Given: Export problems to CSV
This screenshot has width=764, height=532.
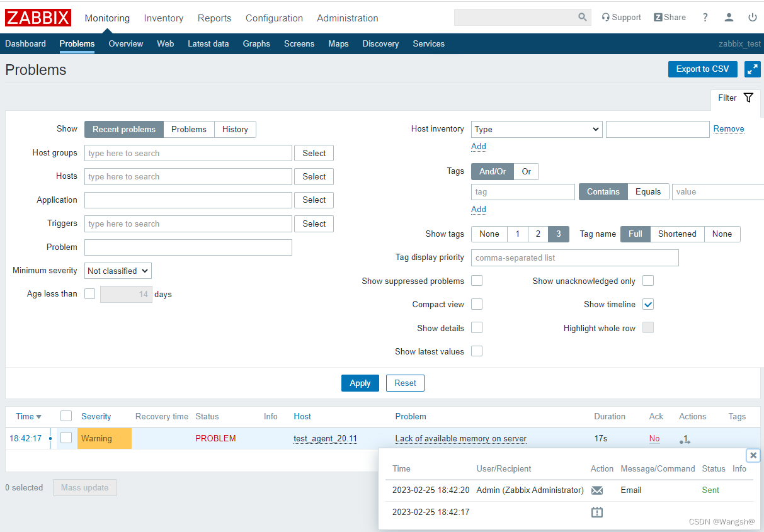Looking at the screenshot, I should pos(703,69).
